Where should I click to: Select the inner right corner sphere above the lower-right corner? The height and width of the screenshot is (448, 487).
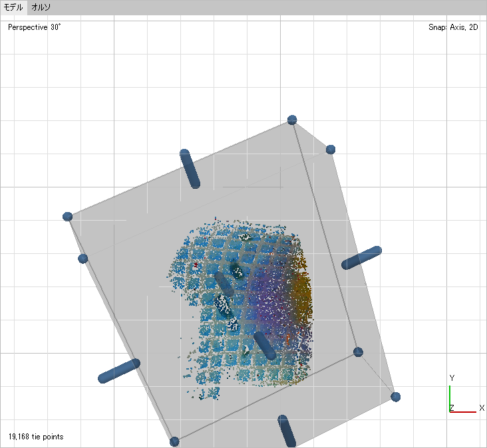(358, 352)
